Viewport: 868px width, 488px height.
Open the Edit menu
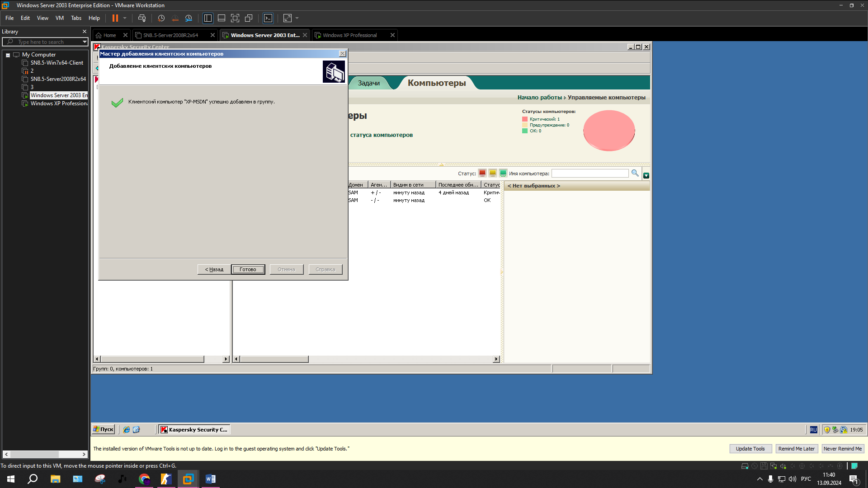(x=25, y=18)
